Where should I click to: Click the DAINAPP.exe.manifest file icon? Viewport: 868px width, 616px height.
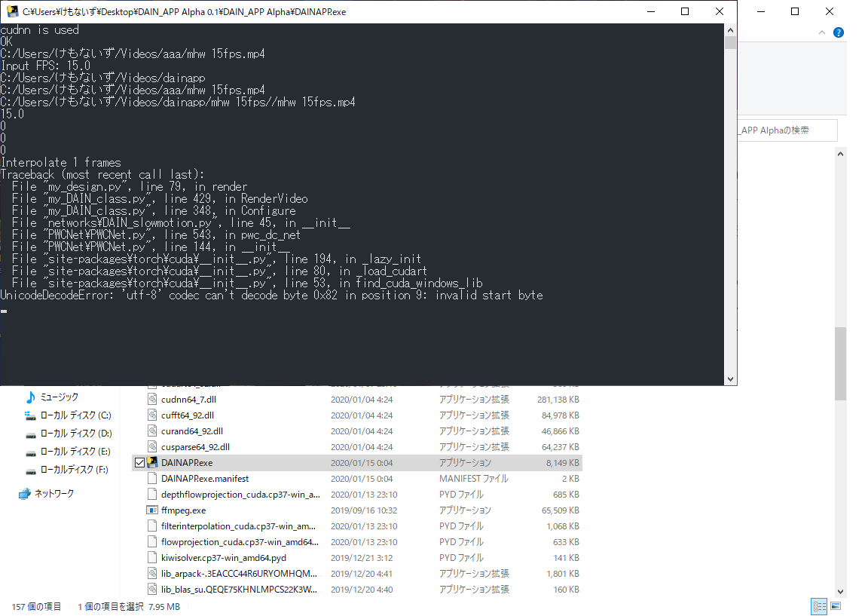[x=152, y=479]
